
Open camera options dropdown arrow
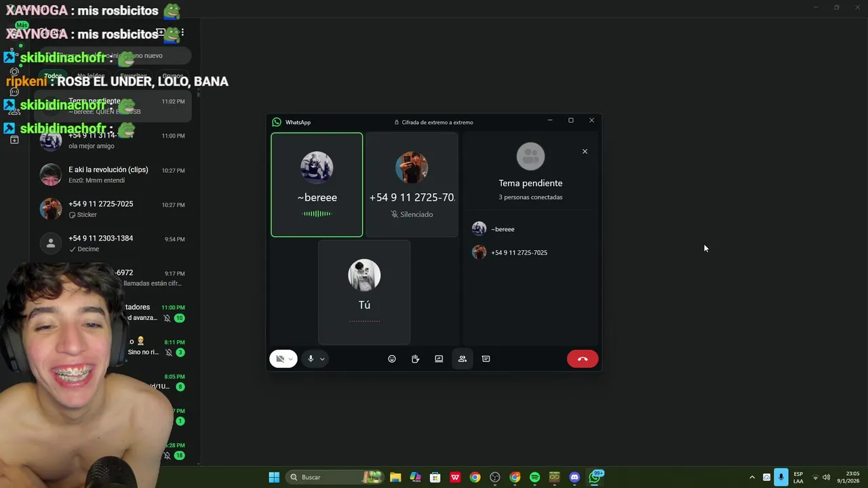coord(291,359)
